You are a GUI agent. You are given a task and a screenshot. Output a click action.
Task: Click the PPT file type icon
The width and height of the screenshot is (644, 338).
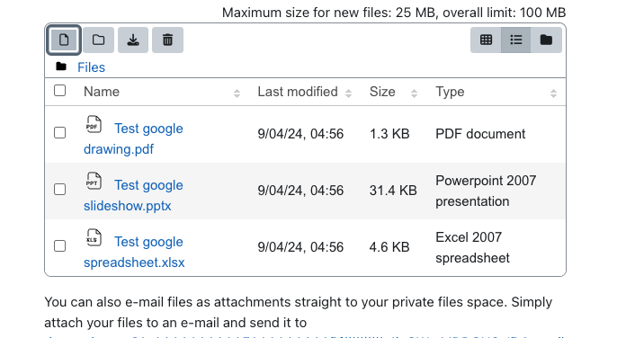pos(94,181)
